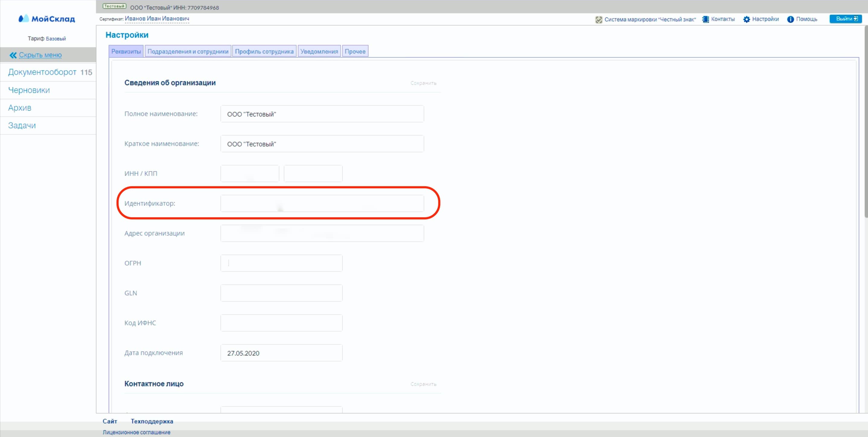Open Черновики in the sidebar
The height and width of the screenshot is (437, 868).
click(x=29, y=90)
